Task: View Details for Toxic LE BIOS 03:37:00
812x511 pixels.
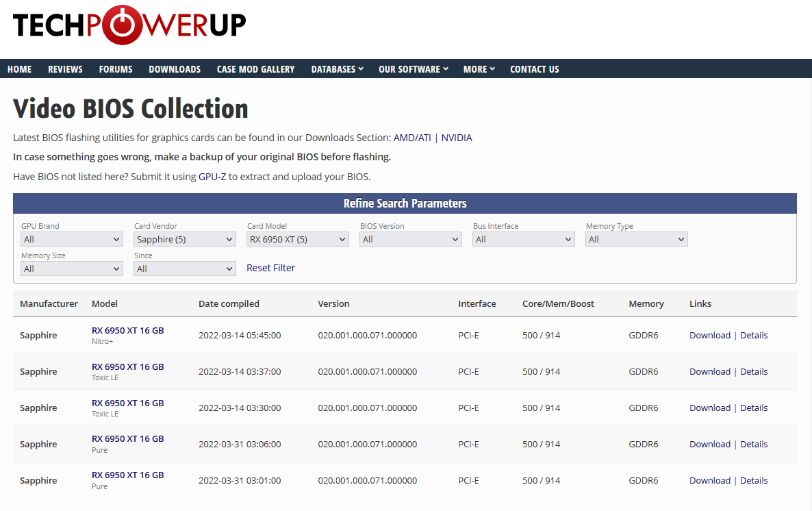Action: coord(754,371)
